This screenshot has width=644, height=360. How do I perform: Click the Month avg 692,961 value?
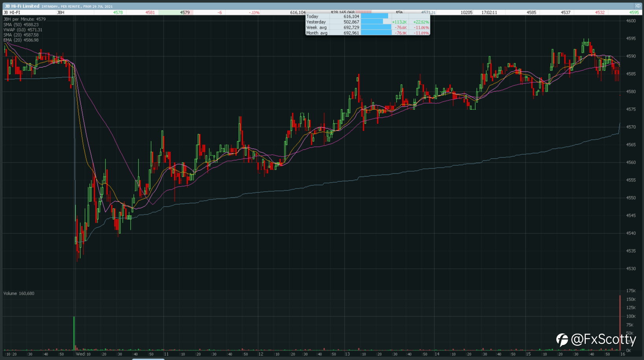coord(351,33)
